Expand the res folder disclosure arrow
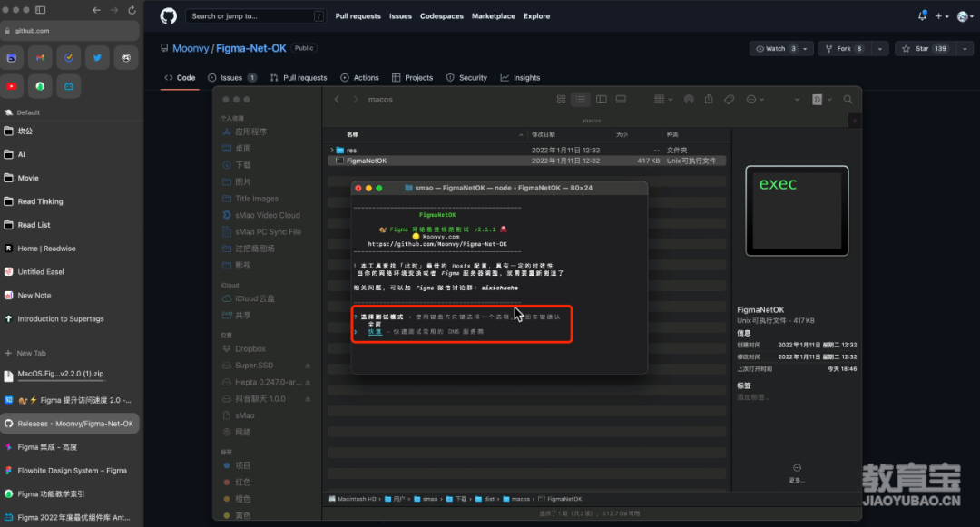This screenshot has height=527, width=980. tap(332, 151)
